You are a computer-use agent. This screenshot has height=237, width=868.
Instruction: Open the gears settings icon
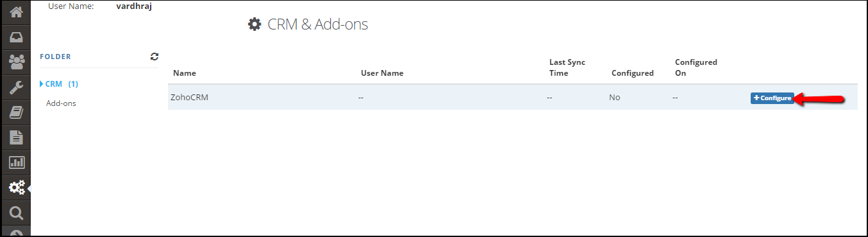pos(16,188)
